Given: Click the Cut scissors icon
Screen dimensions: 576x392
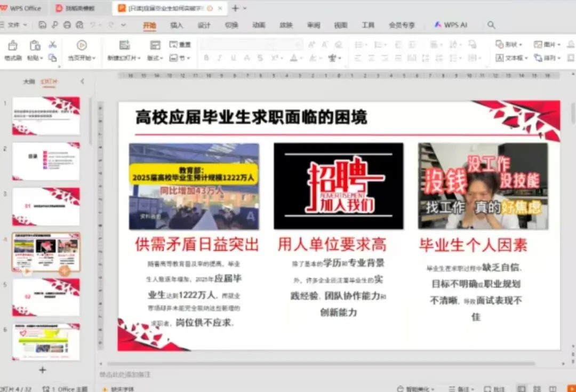Looking at the screenshot, I should pyautogui.click(x=52, y=45).
